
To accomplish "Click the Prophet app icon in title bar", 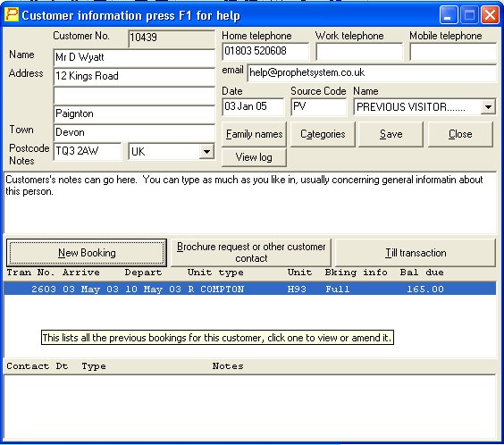I will 12,15.
